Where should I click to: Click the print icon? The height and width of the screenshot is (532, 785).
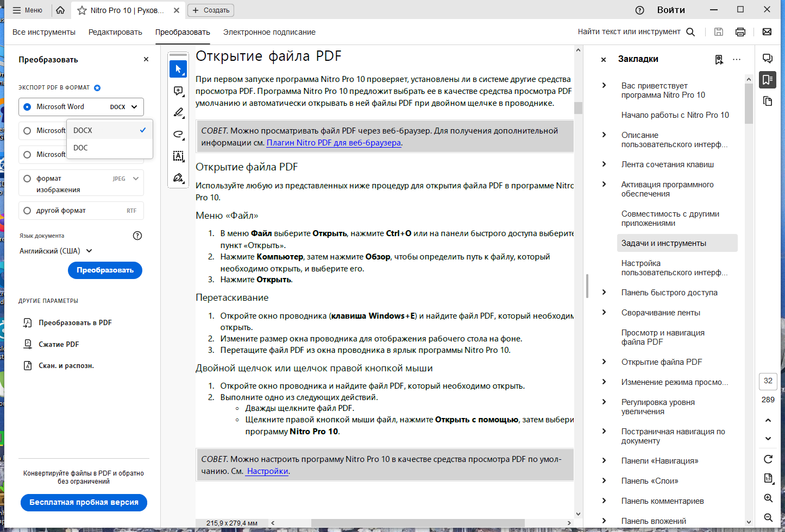tap(740, 32)
